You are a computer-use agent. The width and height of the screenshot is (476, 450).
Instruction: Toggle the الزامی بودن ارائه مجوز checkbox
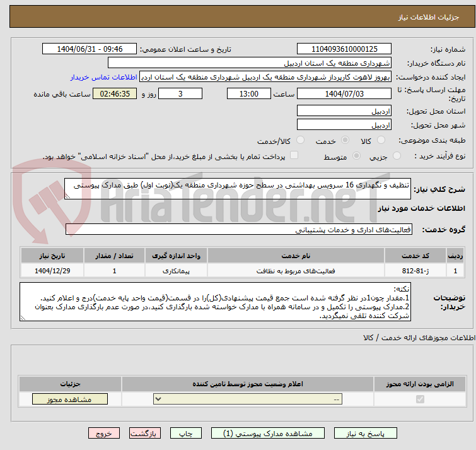[x=420, y=399]
